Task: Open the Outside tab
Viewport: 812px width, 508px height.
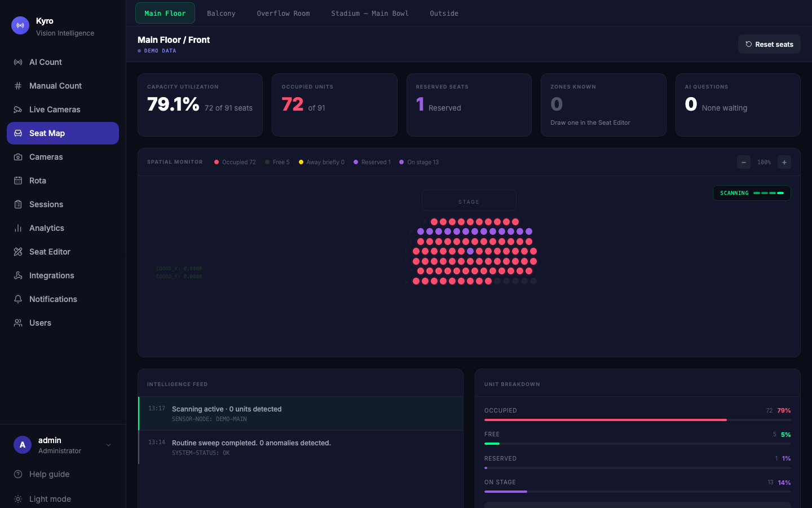Action: (444, 13)
